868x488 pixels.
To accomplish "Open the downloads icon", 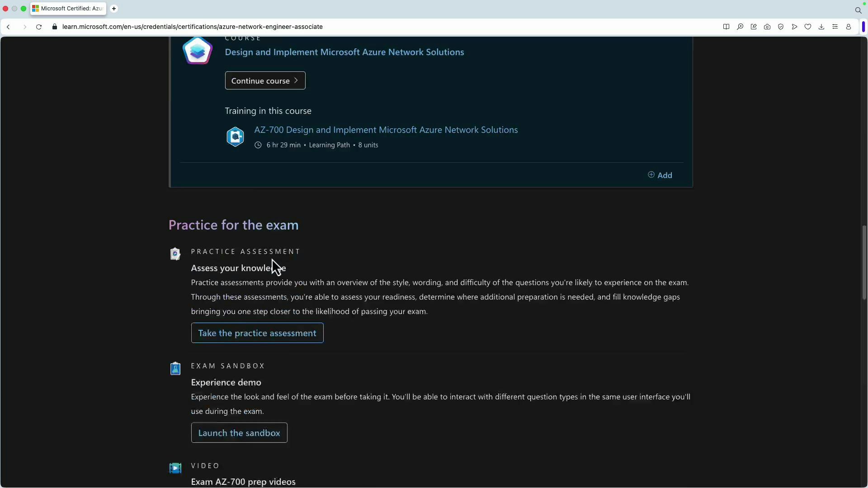I will pyautogui.click(x=821, y=27).
